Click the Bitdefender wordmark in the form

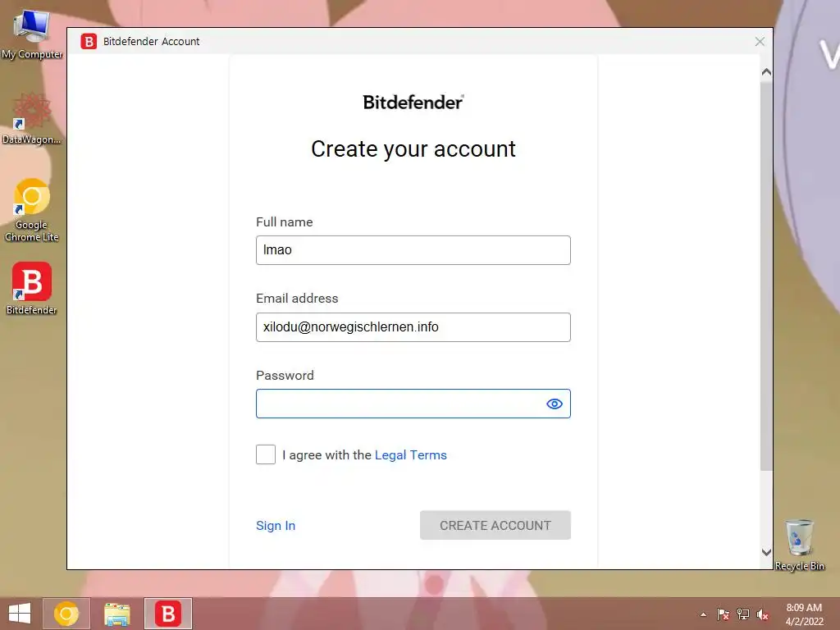413,102
